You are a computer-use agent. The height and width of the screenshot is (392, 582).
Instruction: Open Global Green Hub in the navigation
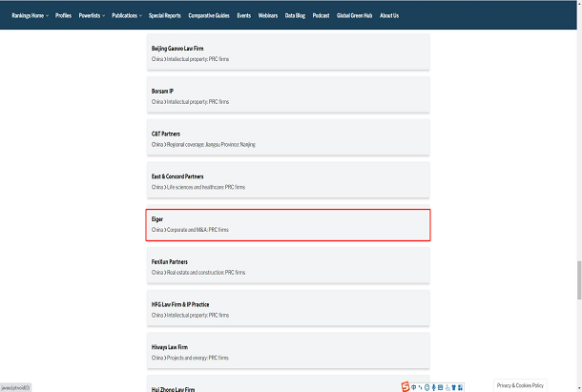click(355, 15)
